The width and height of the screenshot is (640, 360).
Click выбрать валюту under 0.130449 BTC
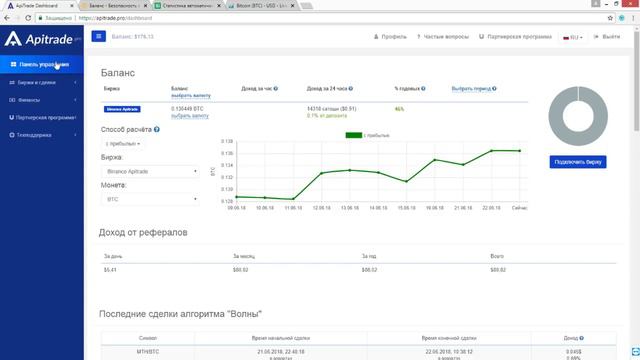[x=190, y=116]
